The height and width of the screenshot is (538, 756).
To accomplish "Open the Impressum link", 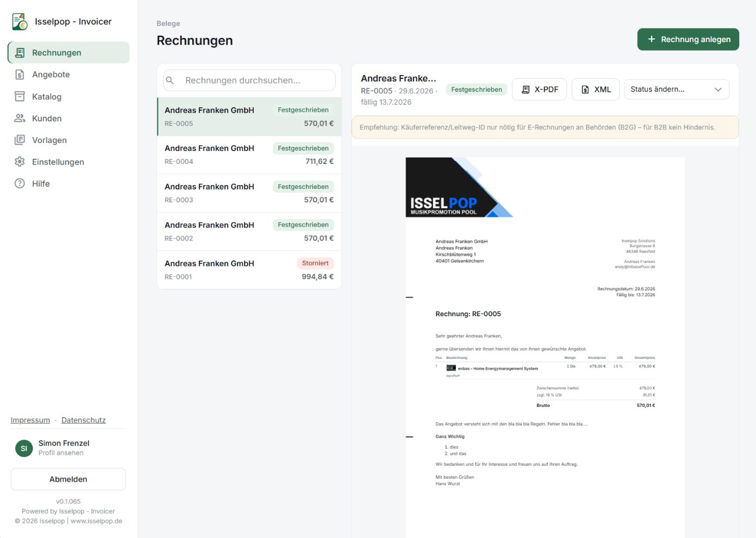I will pos(30,420).
